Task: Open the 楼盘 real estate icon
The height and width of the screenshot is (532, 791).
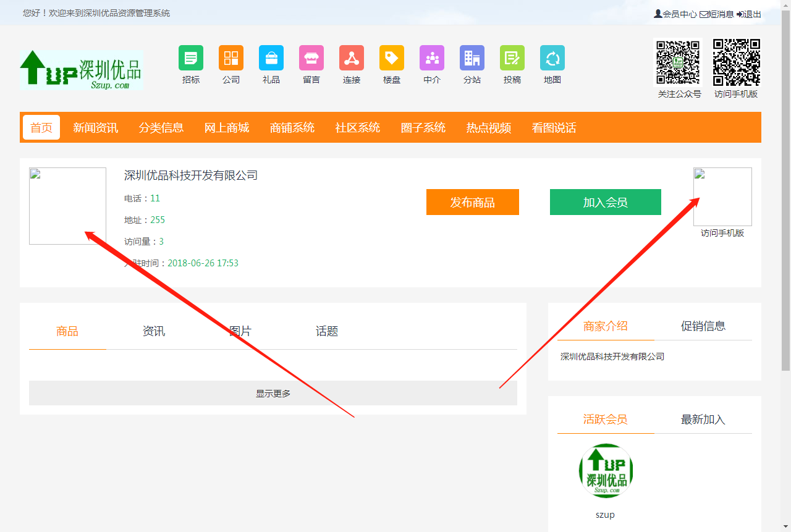Action: coord(392,58)
